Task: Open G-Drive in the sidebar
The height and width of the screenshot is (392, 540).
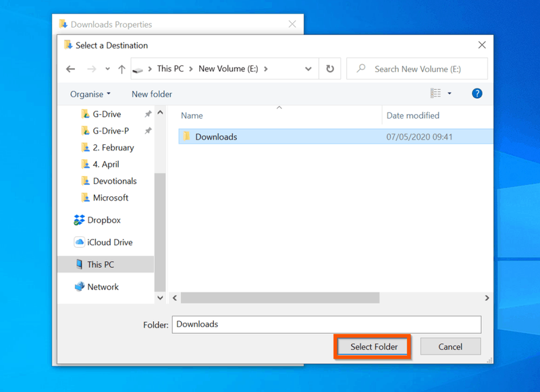Action: pos(107,114)
